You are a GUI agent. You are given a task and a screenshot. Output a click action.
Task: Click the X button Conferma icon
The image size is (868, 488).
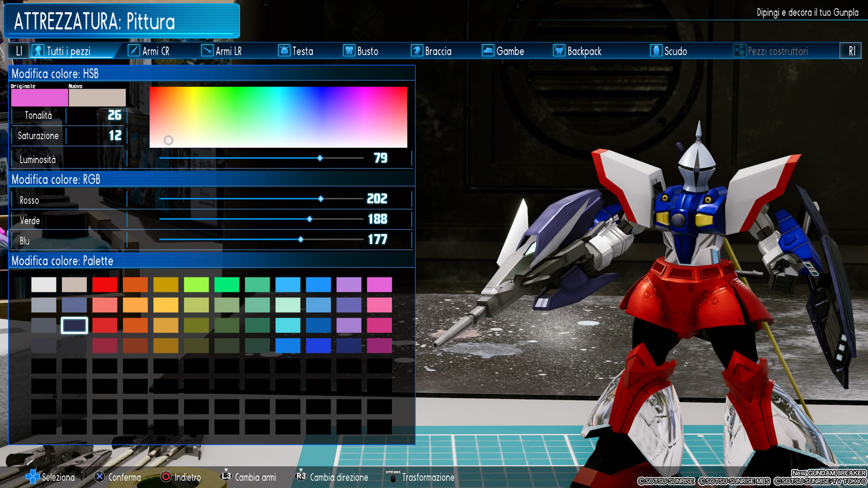point(99,476)
